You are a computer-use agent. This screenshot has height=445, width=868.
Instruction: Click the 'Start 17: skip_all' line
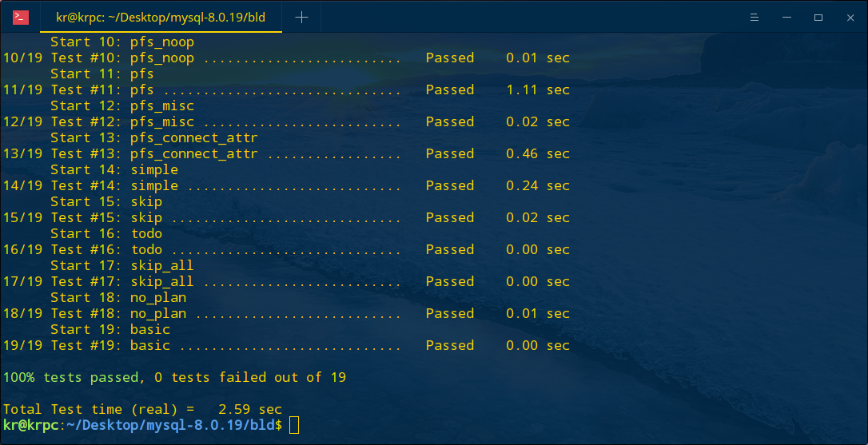tap(121, 266)
